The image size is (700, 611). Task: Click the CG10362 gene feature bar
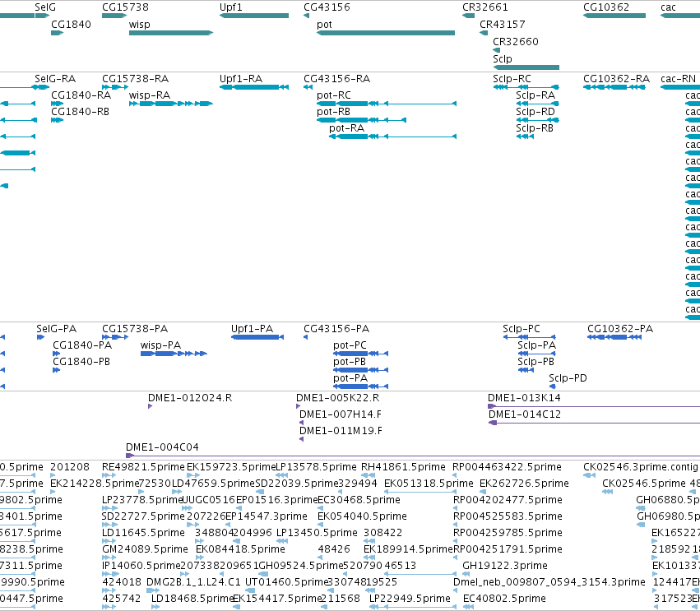[x=614, y=16]
